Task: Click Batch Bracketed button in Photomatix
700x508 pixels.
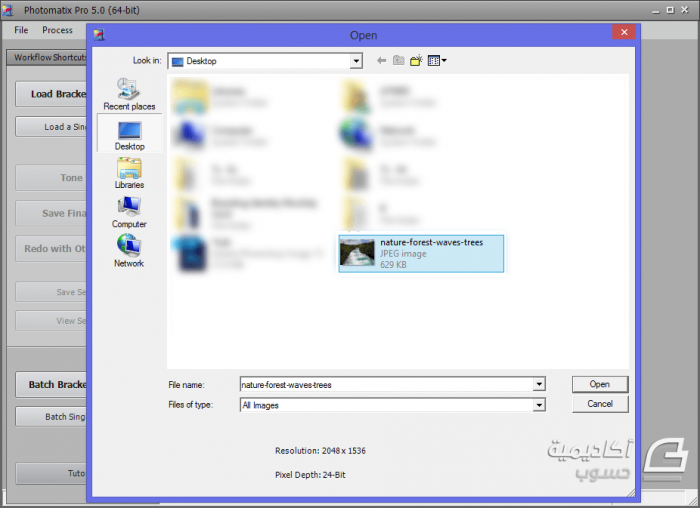Action: 51,384
